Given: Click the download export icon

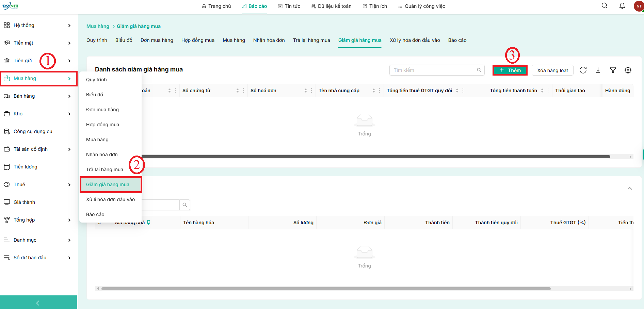Looking at the screenshot, I should 598,70.
